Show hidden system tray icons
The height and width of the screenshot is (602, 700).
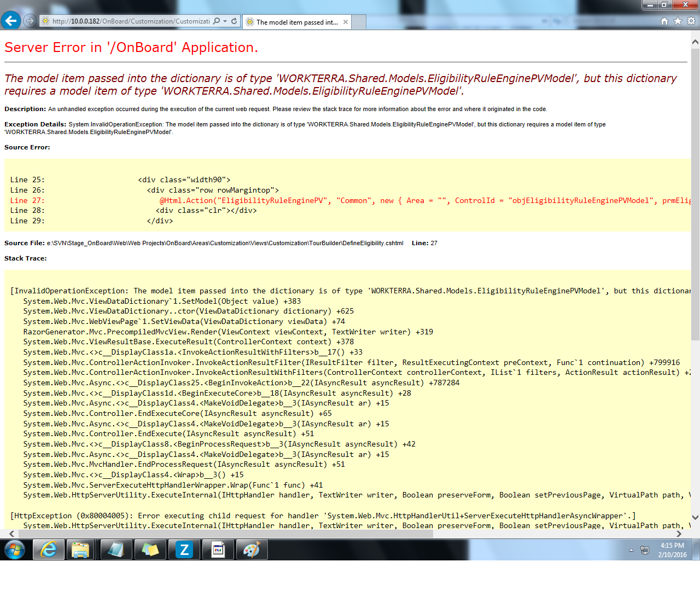(631, 550)
